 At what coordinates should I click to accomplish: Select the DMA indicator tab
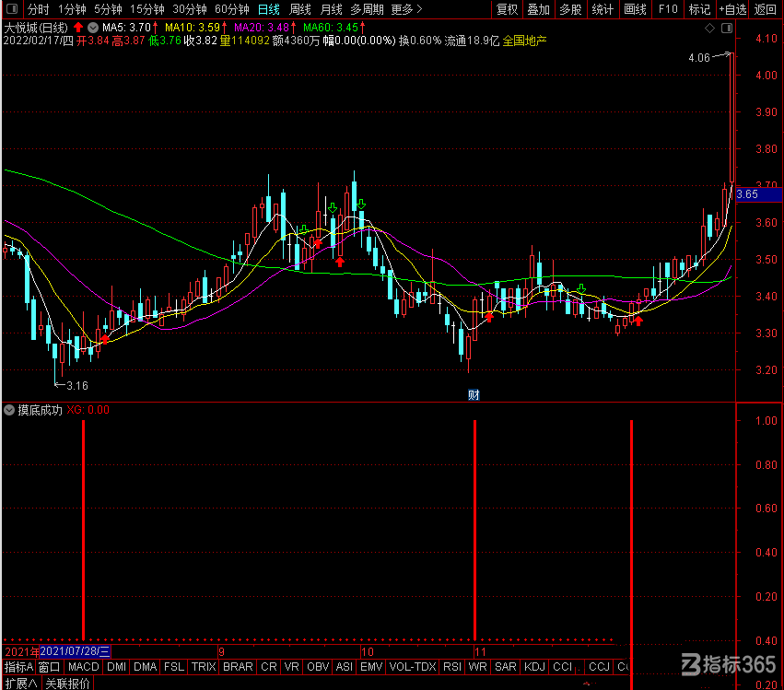point(146,667)
